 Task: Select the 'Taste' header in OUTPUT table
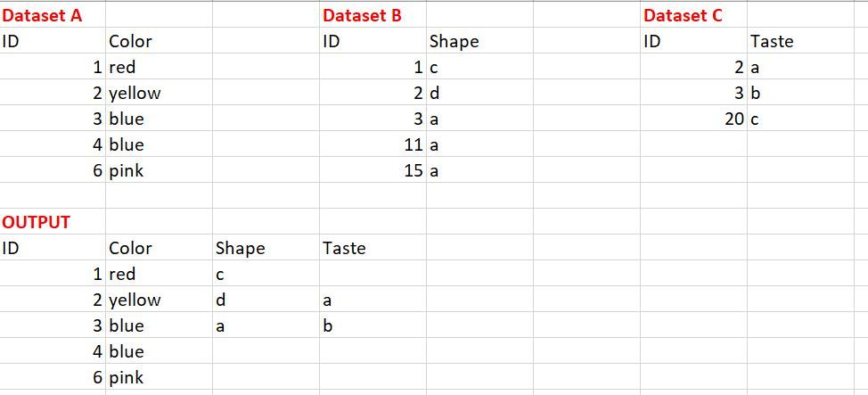click(344, 248)
